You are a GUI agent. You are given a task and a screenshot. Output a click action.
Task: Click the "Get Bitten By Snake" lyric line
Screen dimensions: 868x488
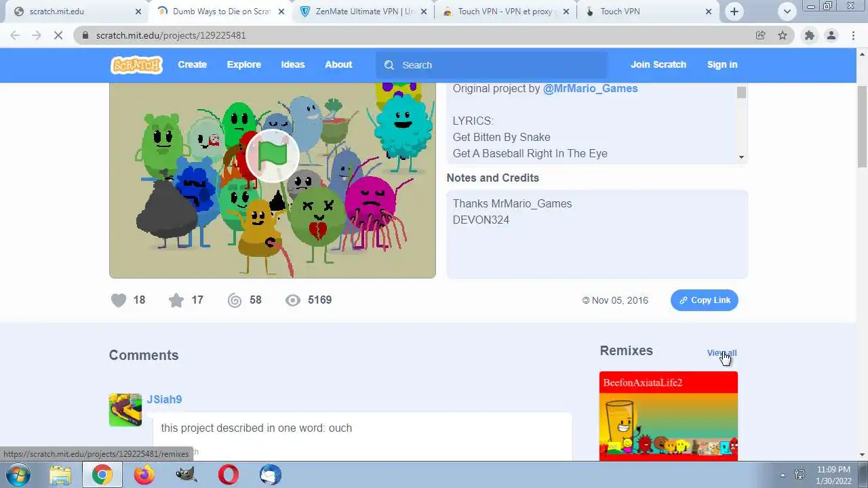point(502,137)
